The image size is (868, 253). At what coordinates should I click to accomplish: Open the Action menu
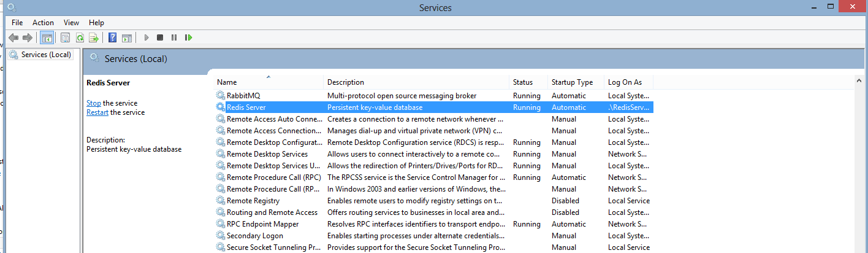pyautogui.click(x=43, y=23)
